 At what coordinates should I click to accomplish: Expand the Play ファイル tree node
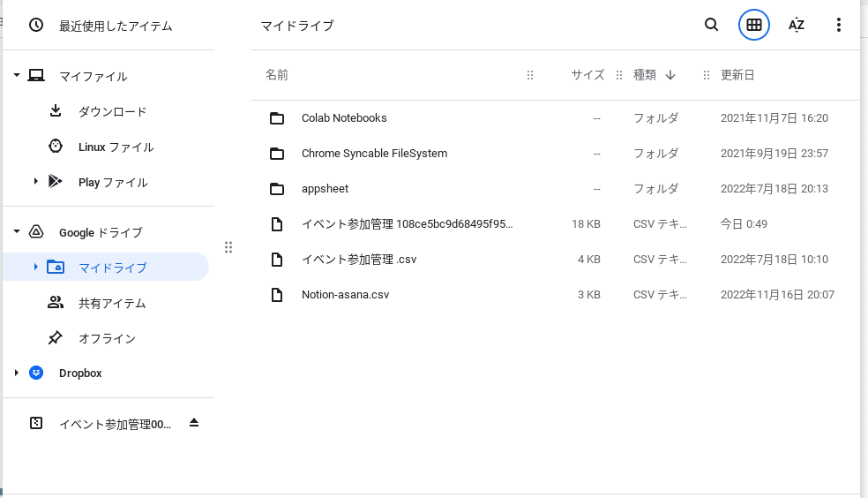click(x=35, y=182)
